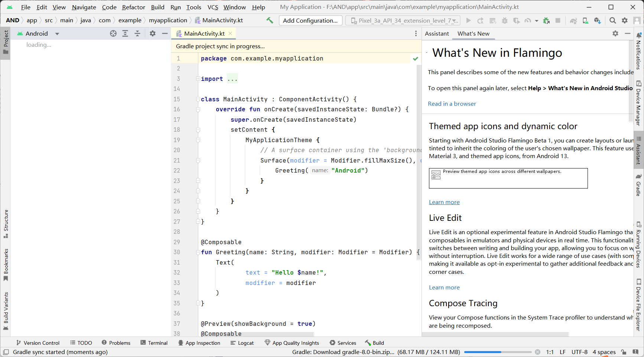Open Project panel gear options
The height and width of the screenshot is (357, 644).
[x=153, y=33]
